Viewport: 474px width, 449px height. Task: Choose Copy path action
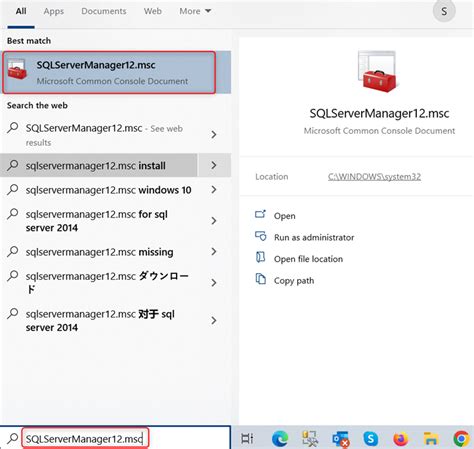point(294,281)
